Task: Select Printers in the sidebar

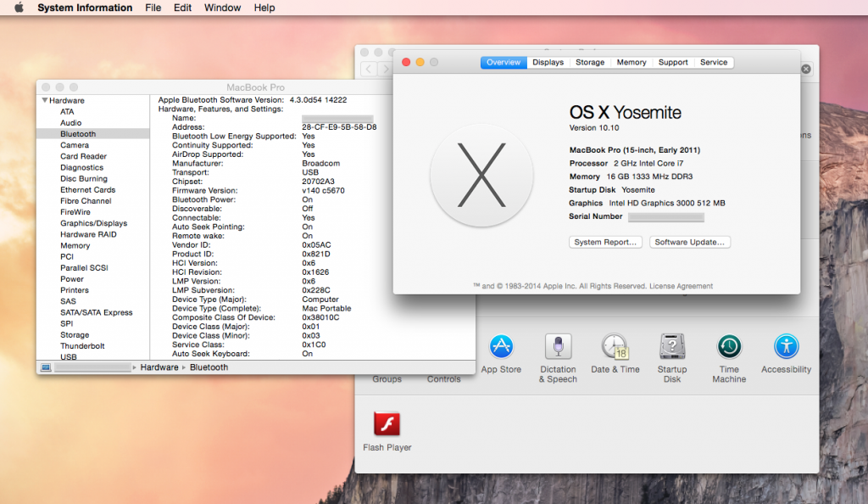Action: 75,289
